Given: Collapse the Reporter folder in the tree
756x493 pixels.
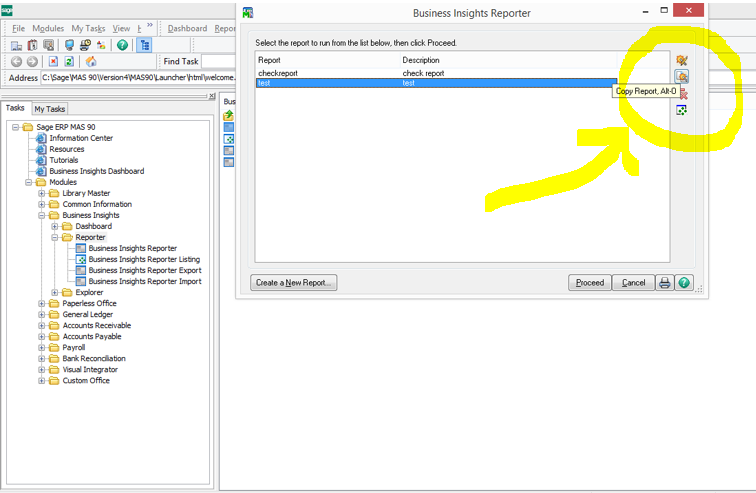Looking at the screenshot, I should pyautogui.click(x=55, y=238).
